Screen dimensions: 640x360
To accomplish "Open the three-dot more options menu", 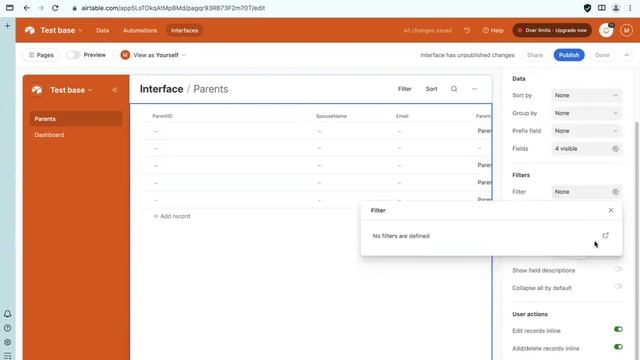I will 474,89.
